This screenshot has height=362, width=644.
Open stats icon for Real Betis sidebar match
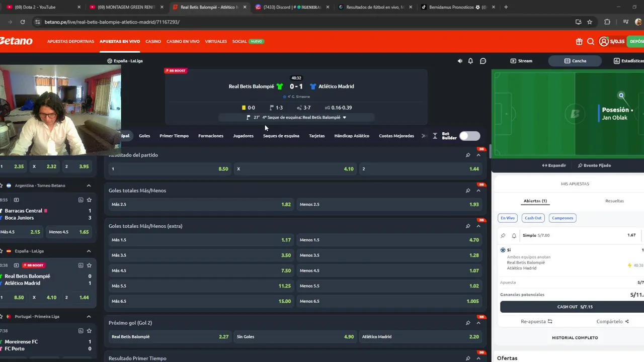click(x=80, y=265)
